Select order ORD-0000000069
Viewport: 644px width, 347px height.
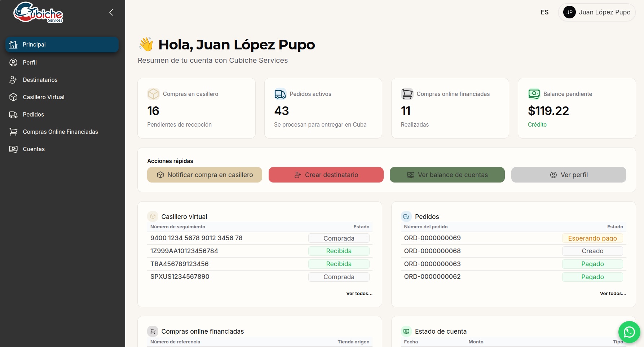pos(432,238)
